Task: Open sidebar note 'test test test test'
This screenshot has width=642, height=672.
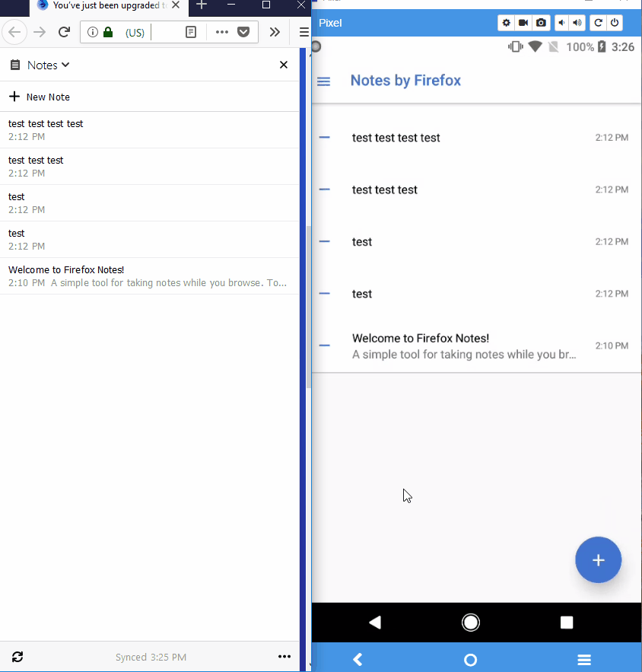Action: (x=150, y=130)
